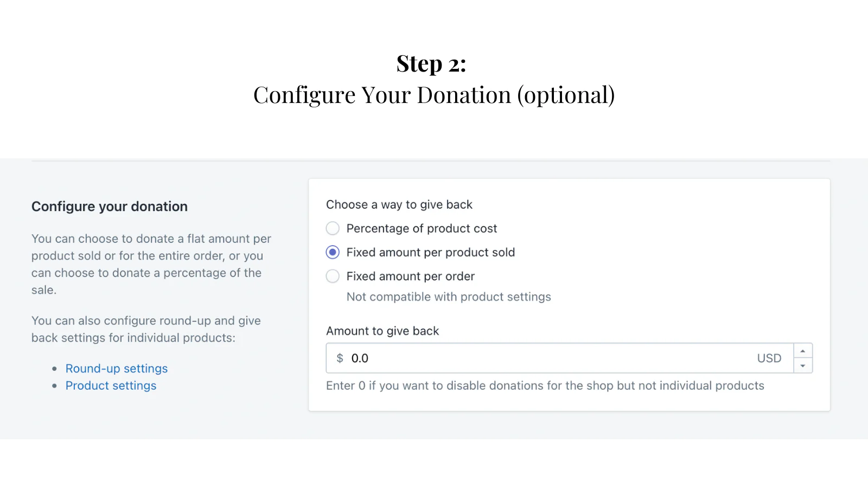Select the Percentage of product cost radio button

point(333,228)
